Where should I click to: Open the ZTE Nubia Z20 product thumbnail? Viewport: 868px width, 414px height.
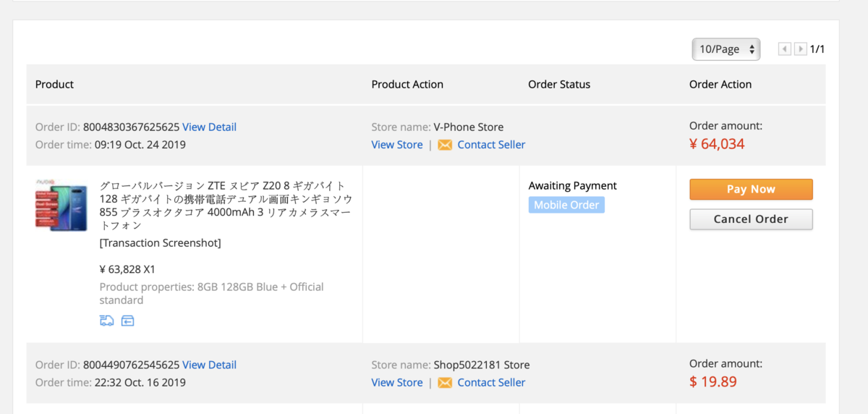(x=61, y=206)
